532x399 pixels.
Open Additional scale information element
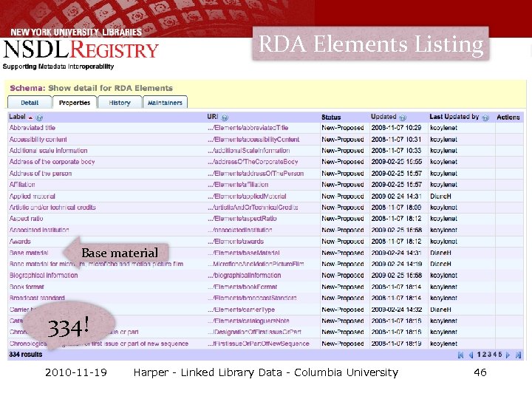(x=48, y=151)
